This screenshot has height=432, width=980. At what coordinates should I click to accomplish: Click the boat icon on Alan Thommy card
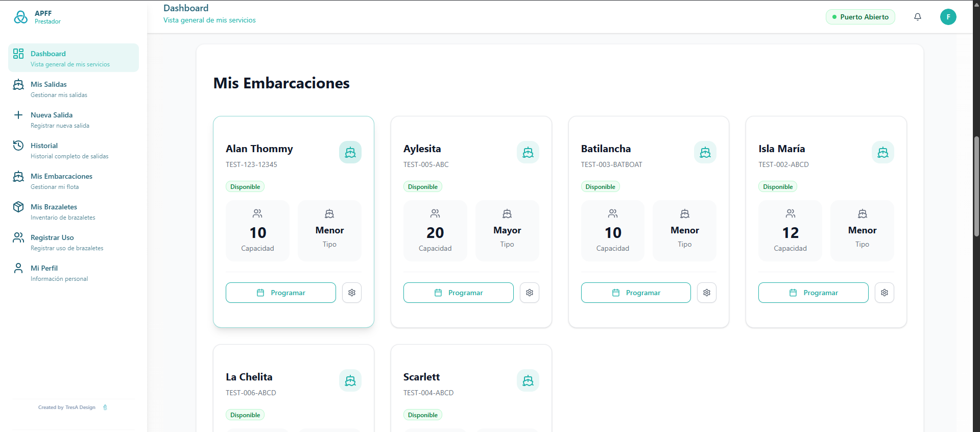click(x=350, y=152)
